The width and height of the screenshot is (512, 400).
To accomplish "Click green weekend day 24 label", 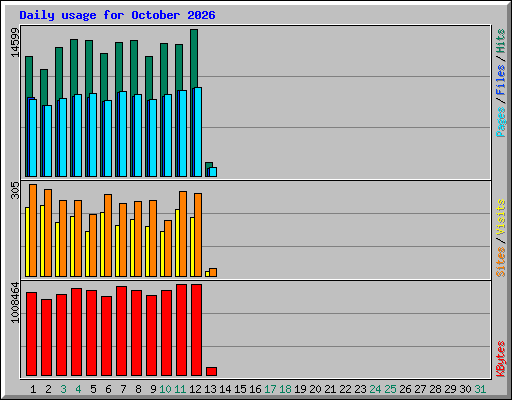I will click(x=375, y=389).
